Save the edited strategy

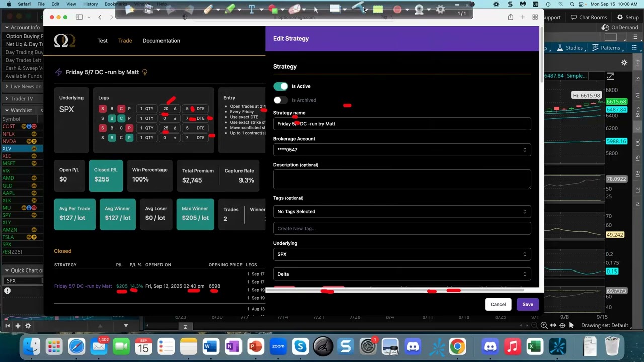pos(528,304)
